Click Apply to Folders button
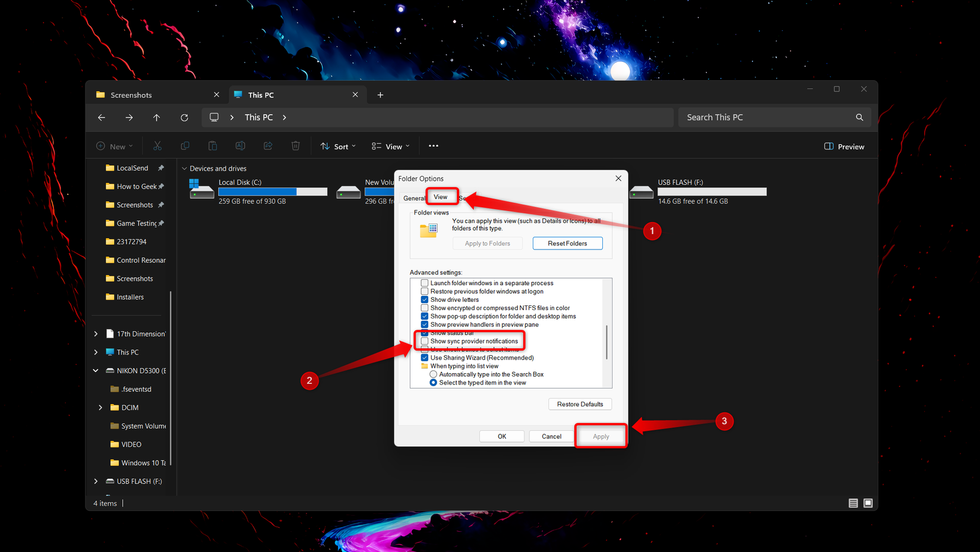The image size is (980, 552). pyautogui.click(x=487, y=244)
